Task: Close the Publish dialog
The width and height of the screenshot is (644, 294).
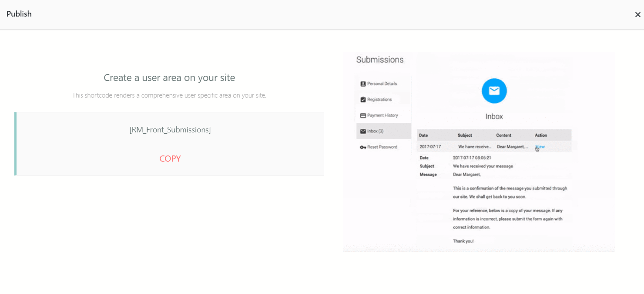Action: (637, 14)
